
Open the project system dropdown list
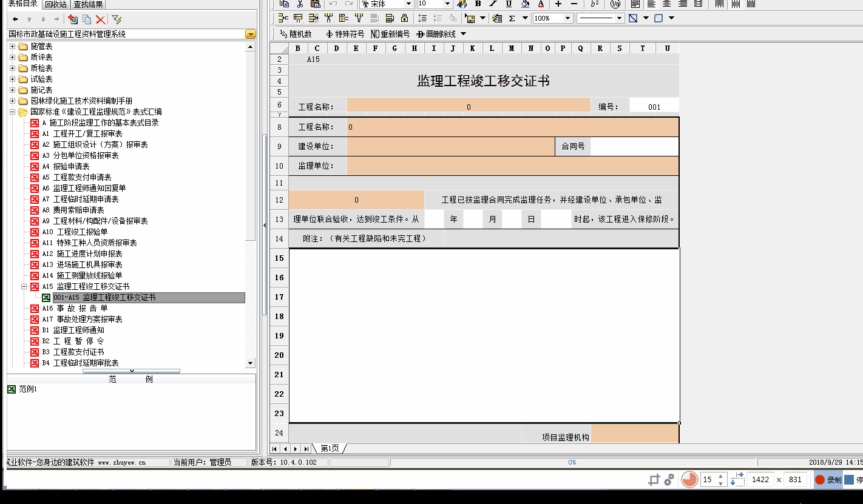coord(250,35)
